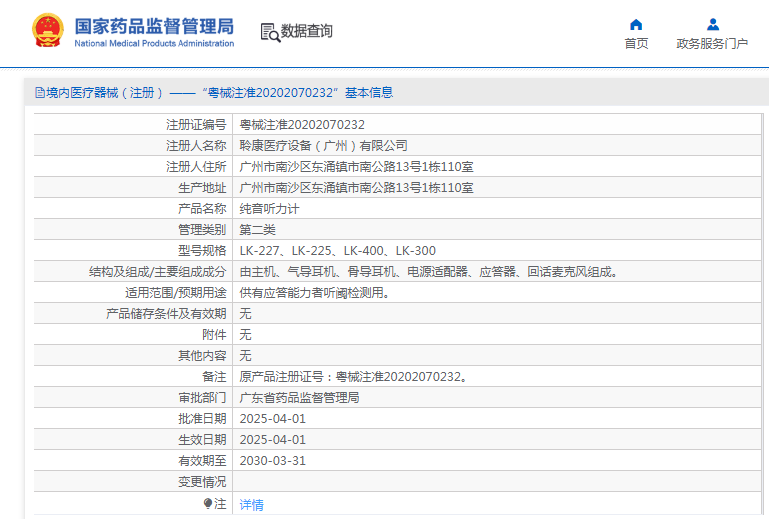Click the 注册人住所 address value
The width and height of the screenshot is (769, 519).
coord(357,167)
